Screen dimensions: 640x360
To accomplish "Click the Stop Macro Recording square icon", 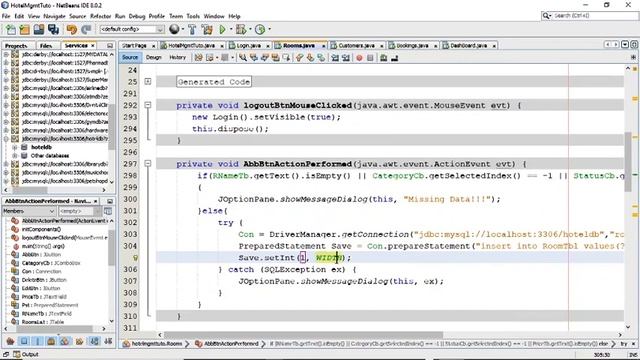I will pos(370,58).
